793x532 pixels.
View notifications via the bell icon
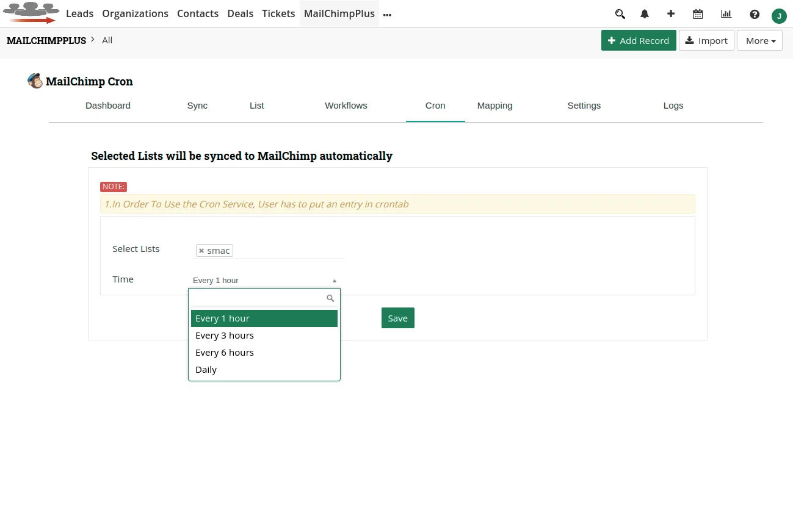pyautogui.click(x=645, y=13)
